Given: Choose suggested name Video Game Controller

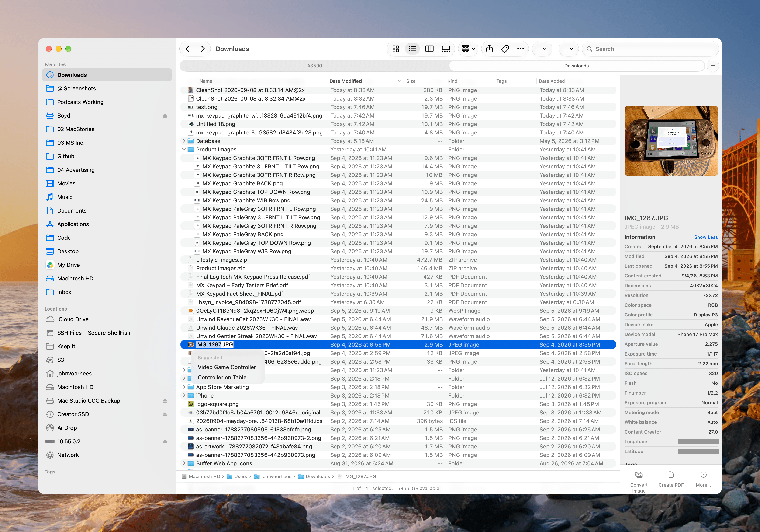Looking at the screenshot, I should click(x=227, y=367).
